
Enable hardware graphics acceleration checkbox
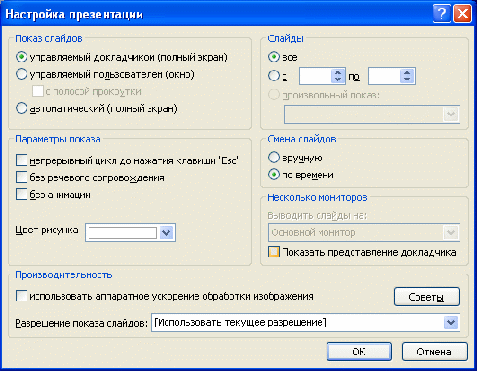point(21,296)
